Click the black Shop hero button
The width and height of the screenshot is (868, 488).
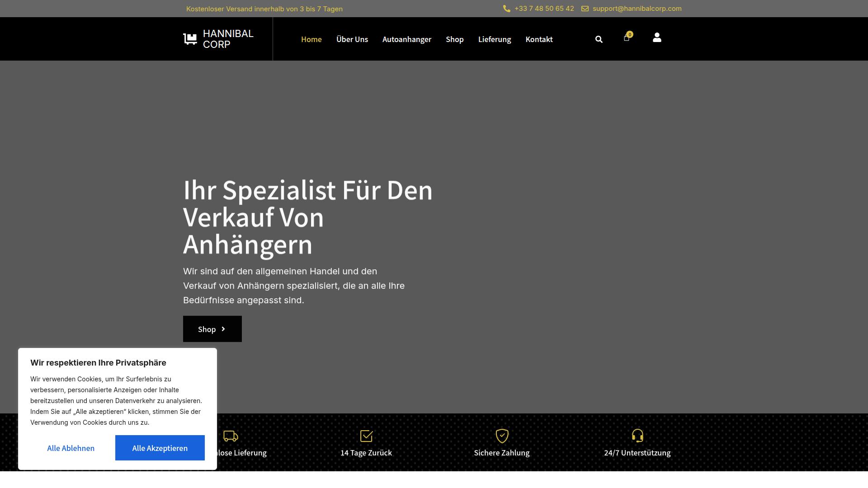pyautogui.click(x=212, y=329)
